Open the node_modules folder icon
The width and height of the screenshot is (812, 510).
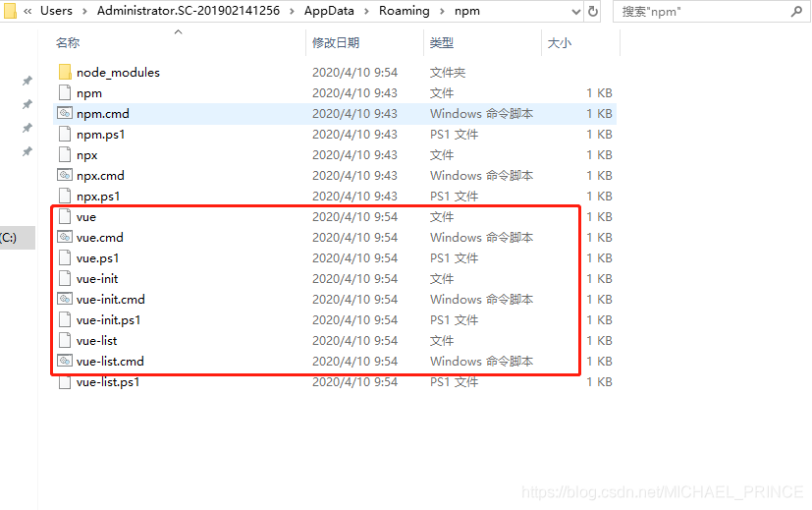click(x=65, y=72)
